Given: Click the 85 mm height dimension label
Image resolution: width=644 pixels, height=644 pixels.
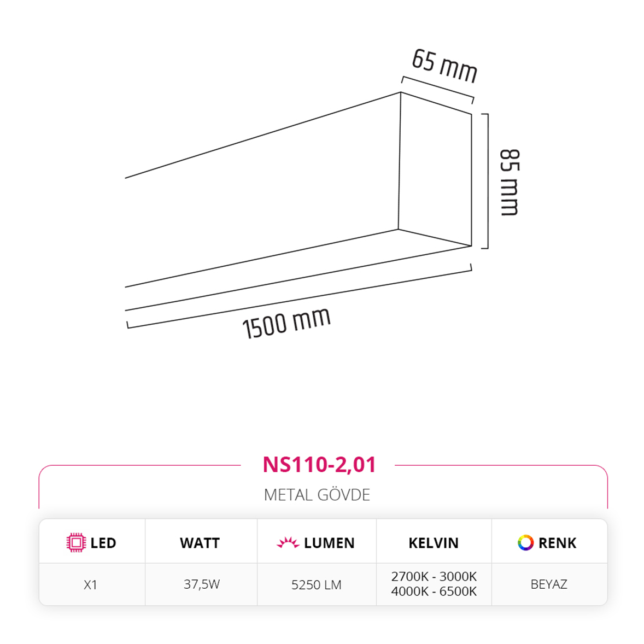Looking at the screenshot, I should (510, 182).
